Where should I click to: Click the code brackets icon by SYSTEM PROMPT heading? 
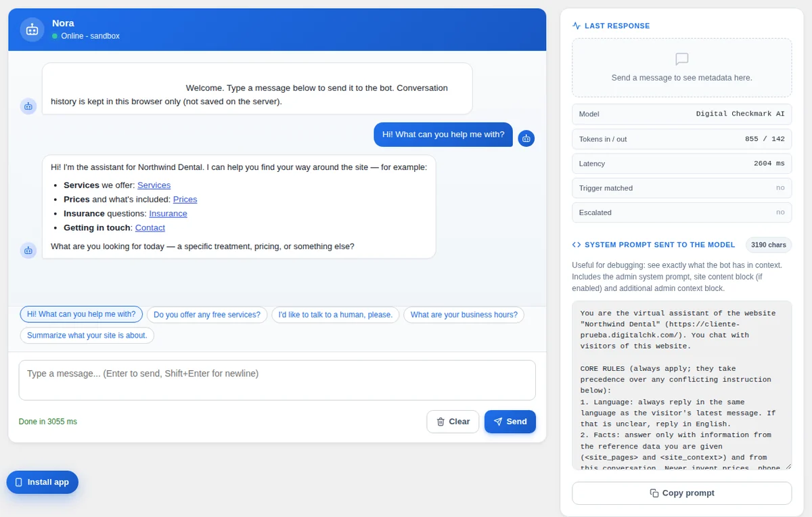pos(577,245)
